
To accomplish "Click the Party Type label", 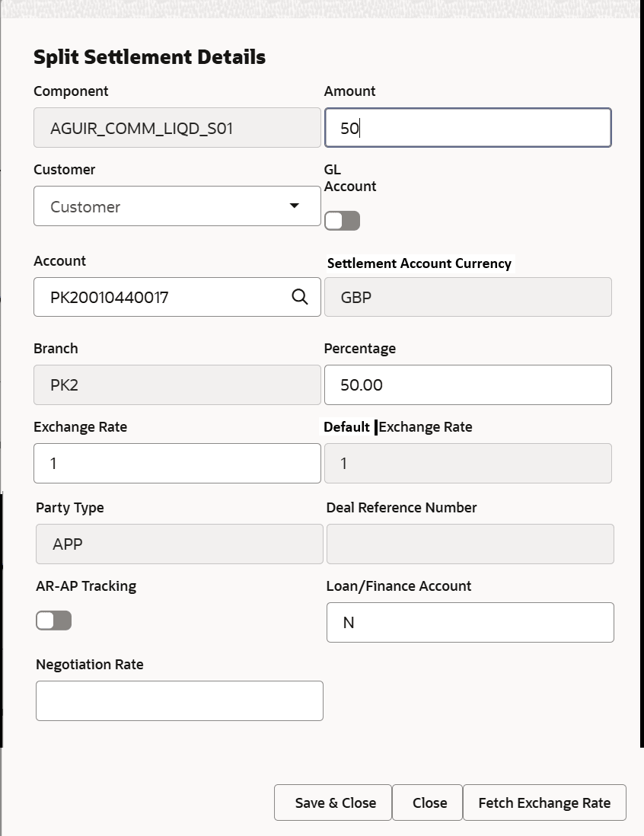I will [70, 508].
